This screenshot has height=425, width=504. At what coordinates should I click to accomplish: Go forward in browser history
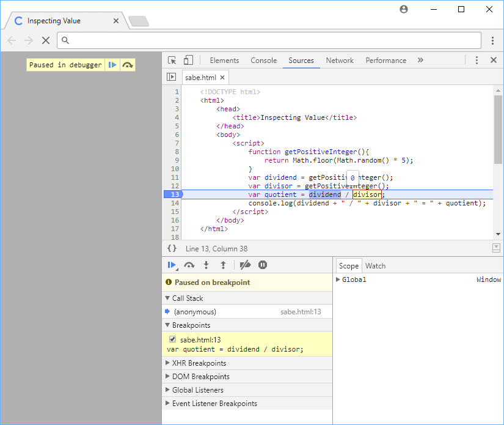pyautogui.click(x=29, y=40)
